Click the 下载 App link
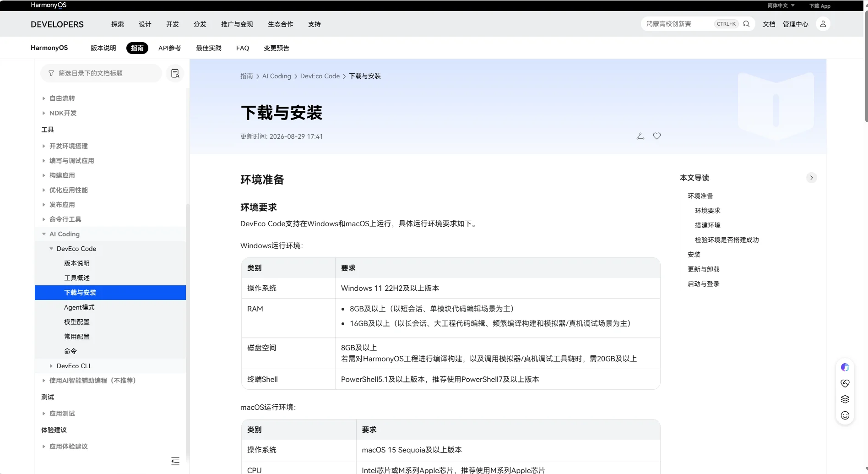The width and height of the screenshot is (868, 474). pyautogui.click(x=820, y=6)
